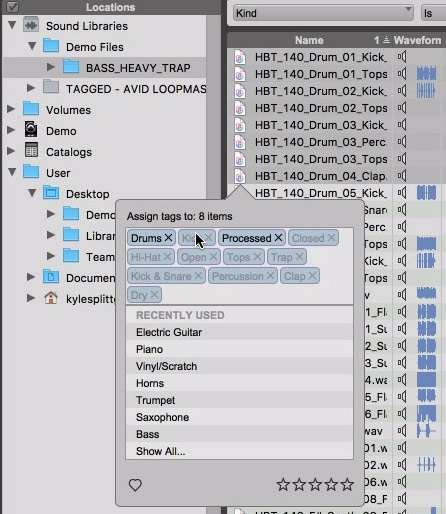Select the Volumes folder icon
The image size is (446, 514).
pos(31,109)
